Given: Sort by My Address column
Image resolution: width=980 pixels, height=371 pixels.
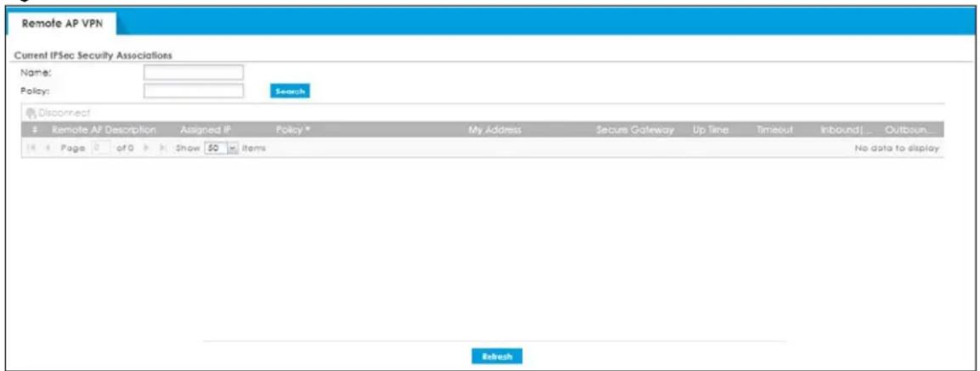Looking at the screenshot, I should (x=495, y=130).
